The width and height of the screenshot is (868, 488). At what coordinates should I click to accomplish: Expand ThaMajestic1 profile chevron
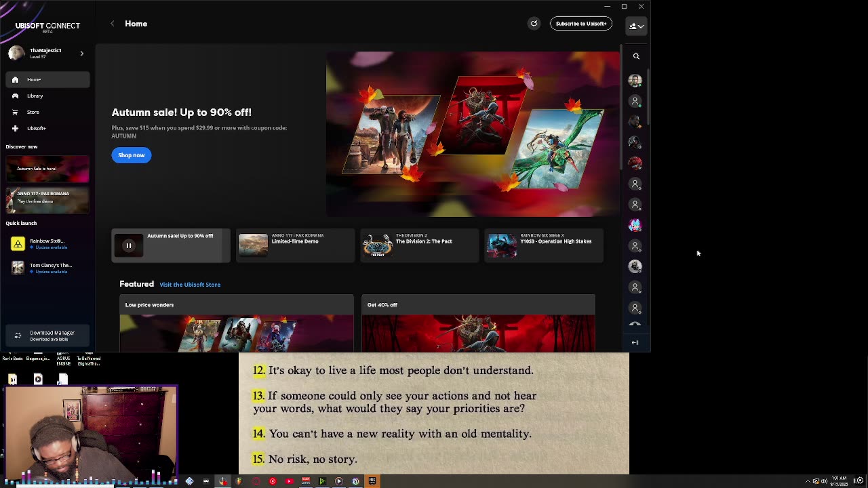point(81,53)
